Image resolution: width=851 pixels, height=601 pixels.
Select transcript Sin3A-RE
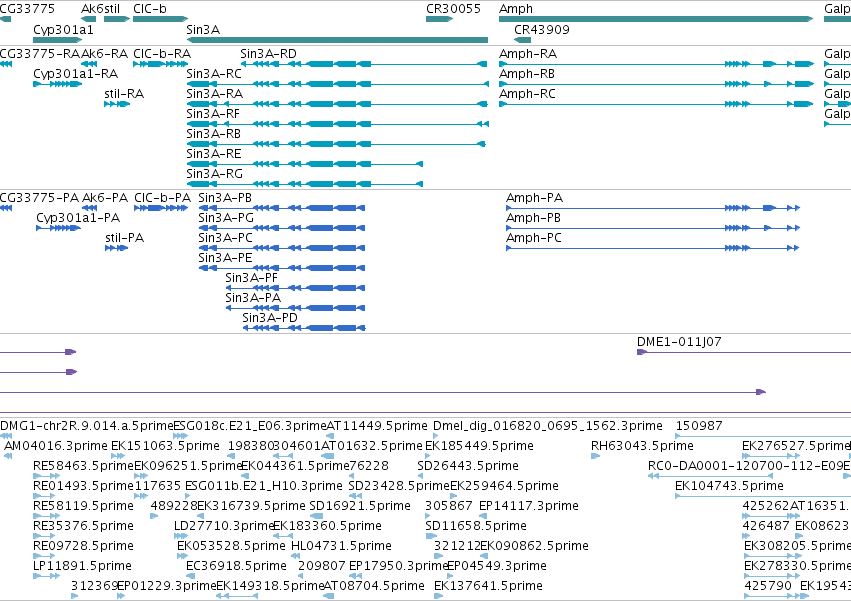coord(304,164)
